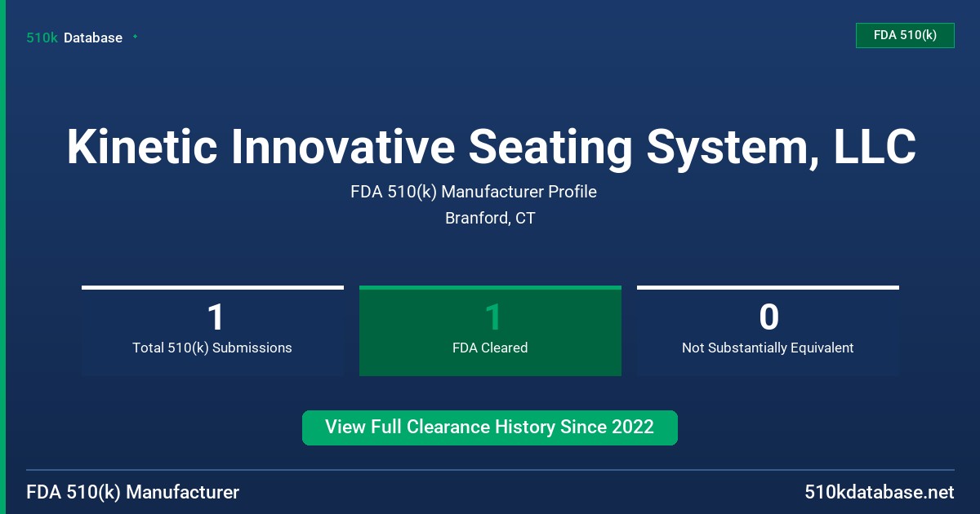
Task: Click the 510k Database logo text
Action: click(74, 38)
